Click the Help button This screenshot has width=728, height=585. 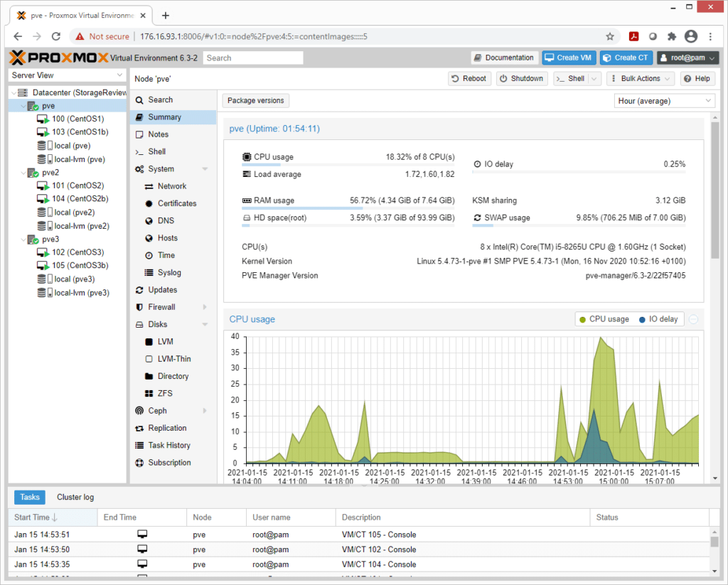pos(697,79)
